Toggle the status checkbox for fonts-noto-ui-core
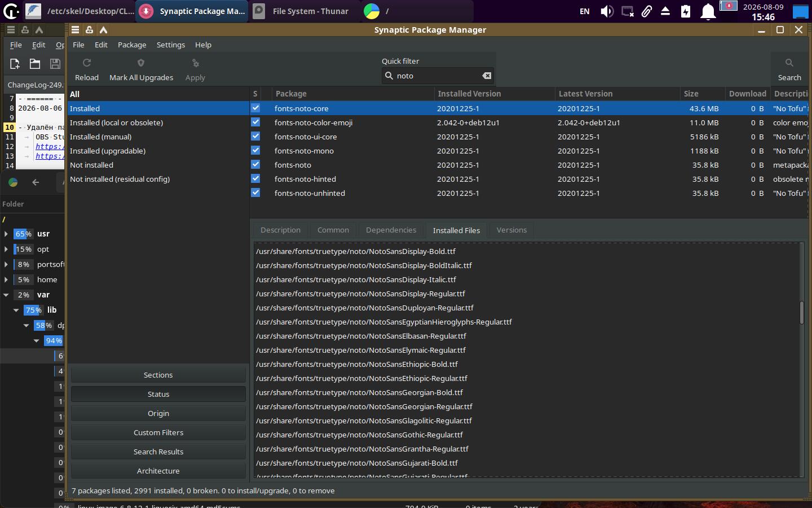This screenshot has height=508, width=812. (x=255, y=136)
